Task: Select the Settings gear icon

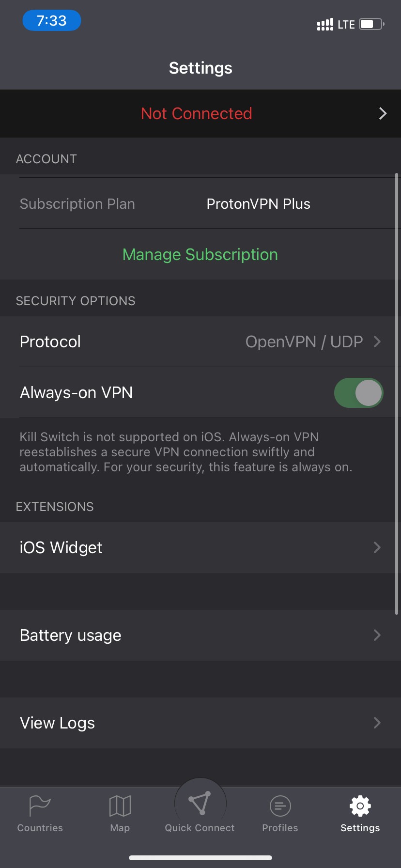Action: click(x=360, y=806)
